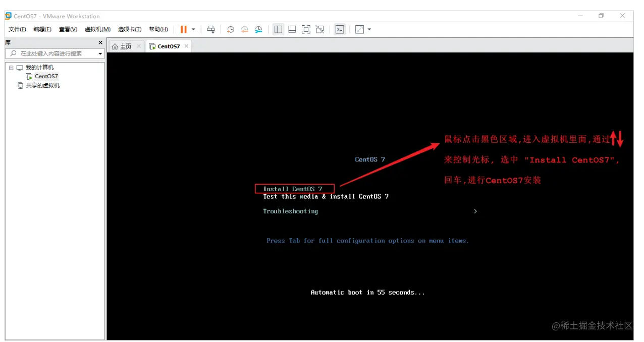644x342 pixels.
Task: Toggle the console view
Action: click(x=340, y=29)
